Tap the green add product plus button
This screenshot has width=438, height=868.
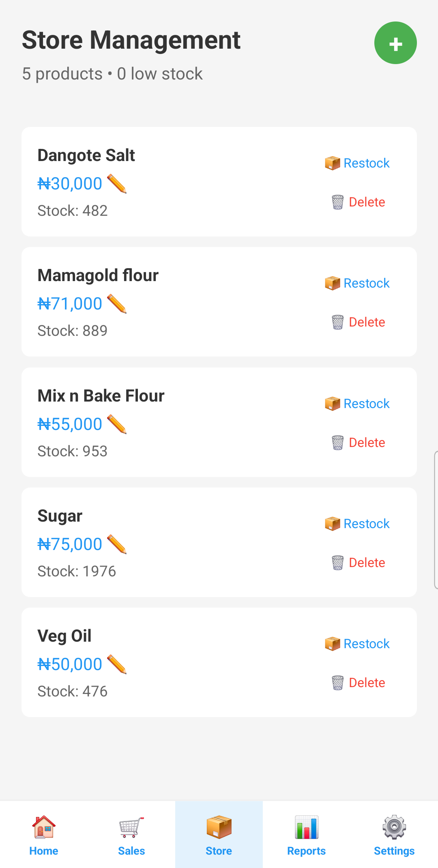coord(395,43)
